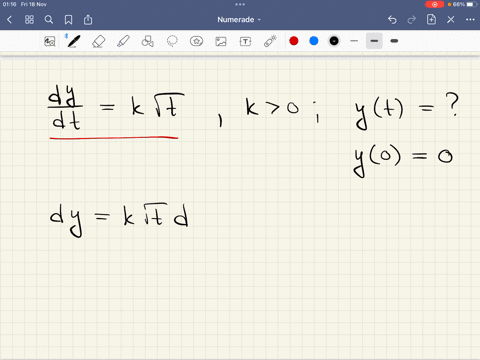Open the search magnifier

49,20
